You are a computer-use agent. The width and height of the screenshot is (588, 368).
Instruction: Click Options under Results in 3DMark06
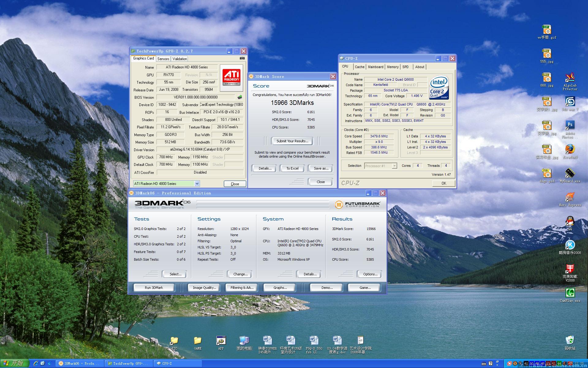click(370, 274)
